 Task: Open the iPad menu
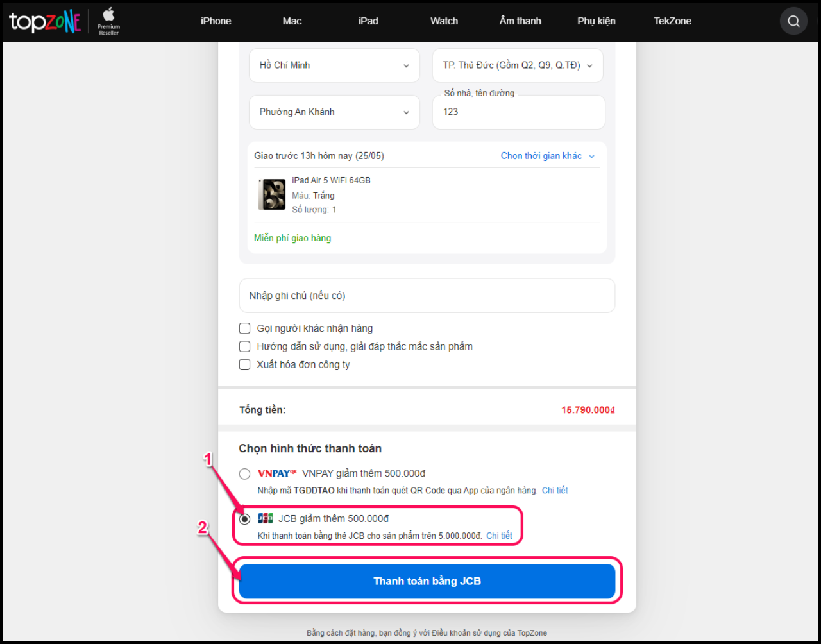pos(368,21)
